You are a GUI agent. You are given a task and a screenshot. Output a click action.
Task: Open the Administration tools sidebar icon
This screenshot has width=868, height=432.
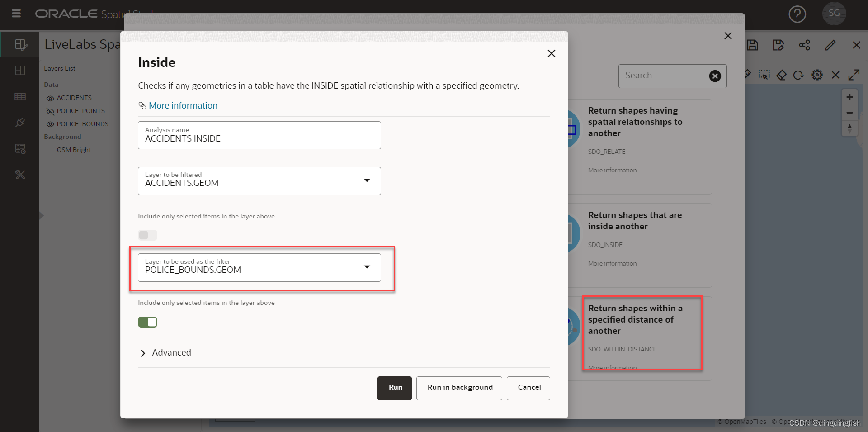click(x=20, y=175)
